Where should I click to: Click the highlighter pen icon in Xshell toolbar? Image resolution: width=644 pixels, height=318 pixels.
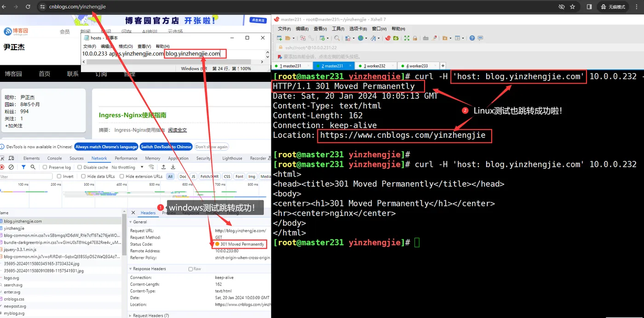coord(434,38)
